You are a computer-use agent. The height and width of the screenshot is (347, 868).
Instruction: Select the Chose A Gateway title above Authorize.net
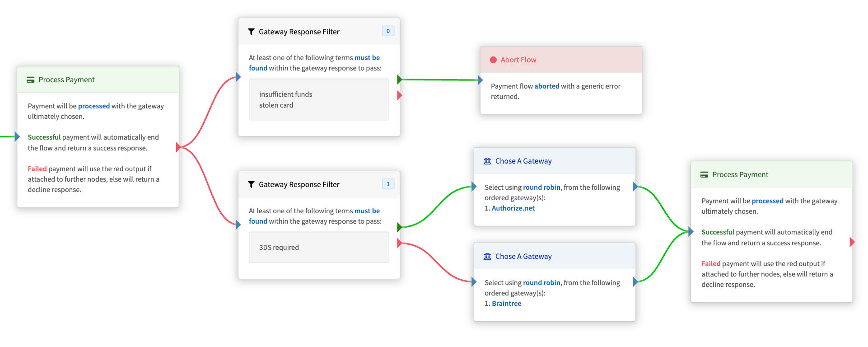pos(523,161)
